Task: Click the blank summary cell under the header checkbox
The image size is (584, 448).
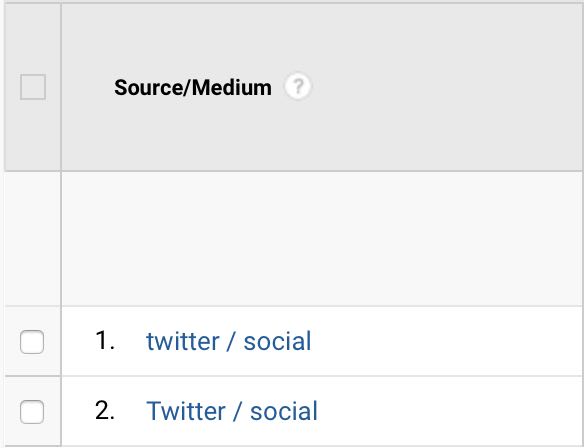Action: coord(32,239)
